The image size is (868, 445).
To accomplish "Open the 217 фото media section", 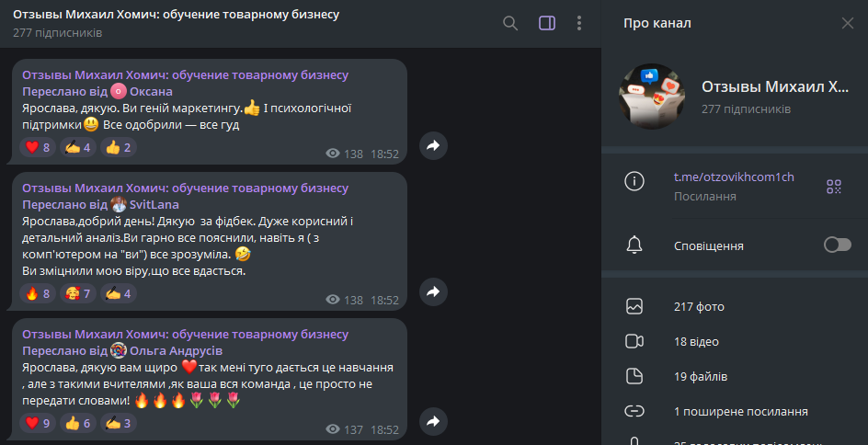I will click(x=735, y=307).
